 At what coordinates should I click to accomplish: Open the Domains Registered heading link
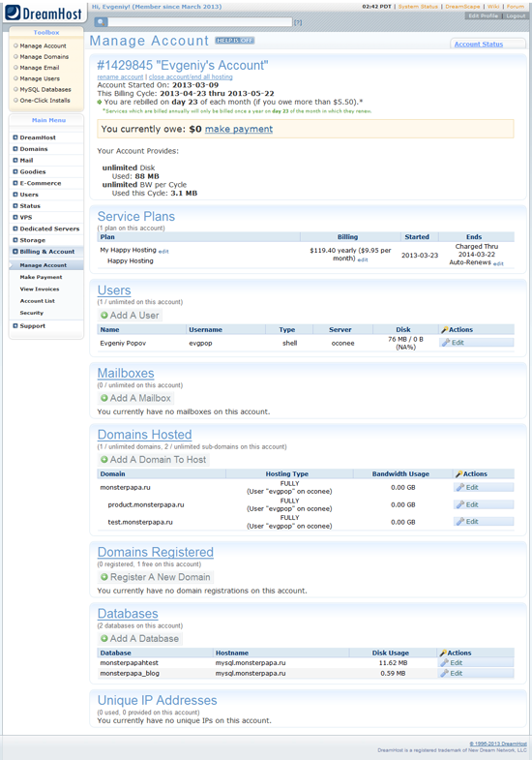156,552
